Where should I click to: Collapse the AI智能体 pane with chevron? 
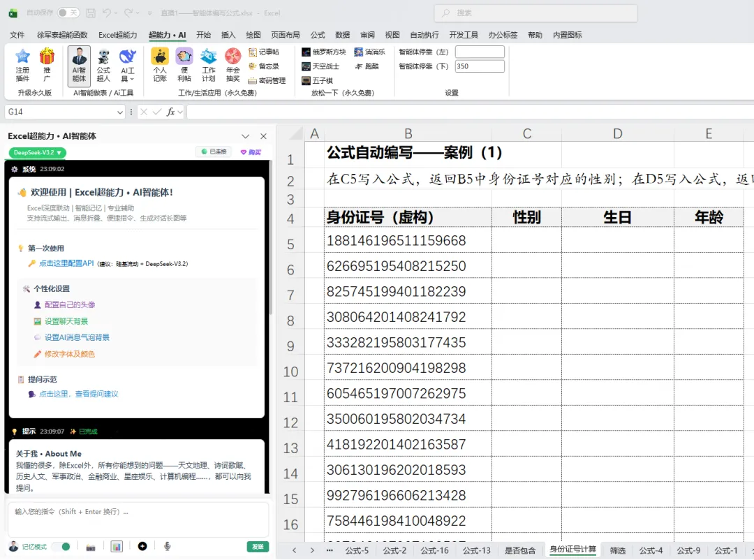(245, 136)
